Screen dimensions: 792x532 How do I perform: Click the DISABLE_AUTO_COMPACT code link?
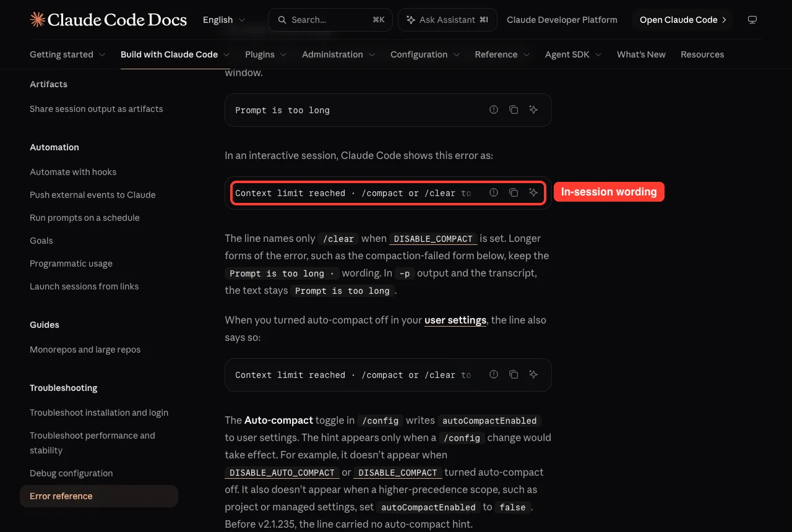click(282, 473)
